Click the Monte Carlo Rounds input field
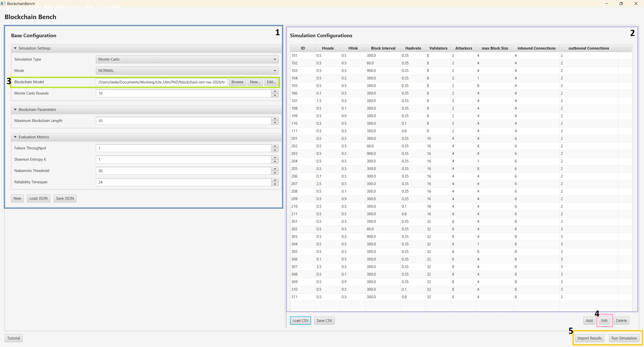644x347 pixels. [183, 93]
